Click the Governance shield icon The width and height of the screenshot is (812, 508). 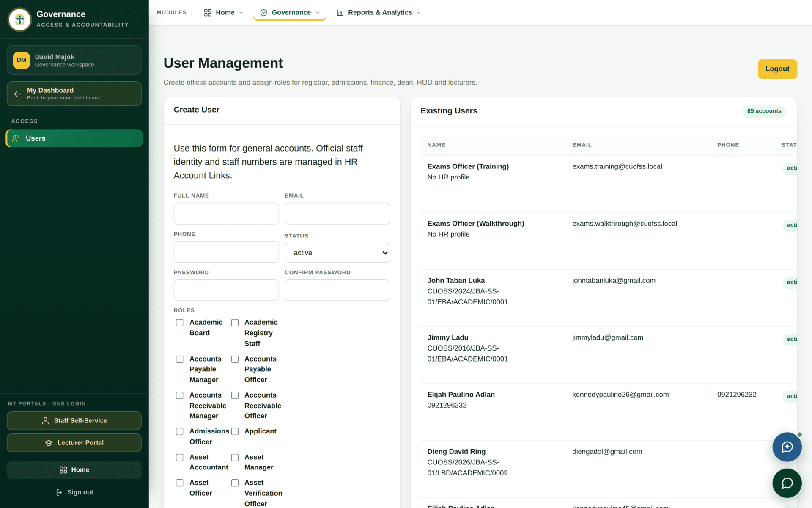coord(263,13)
